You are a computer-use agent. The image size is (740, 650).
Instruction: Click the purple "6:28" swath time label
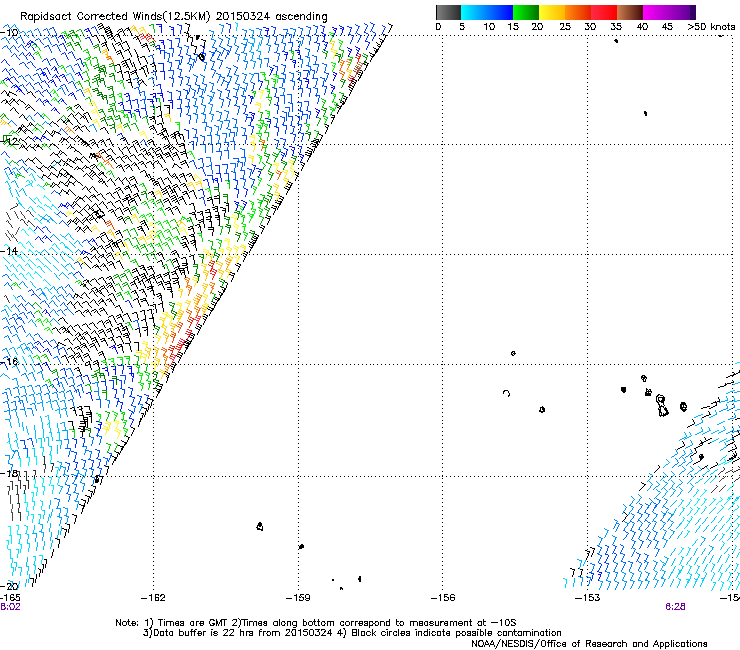[x=675, y=607]
